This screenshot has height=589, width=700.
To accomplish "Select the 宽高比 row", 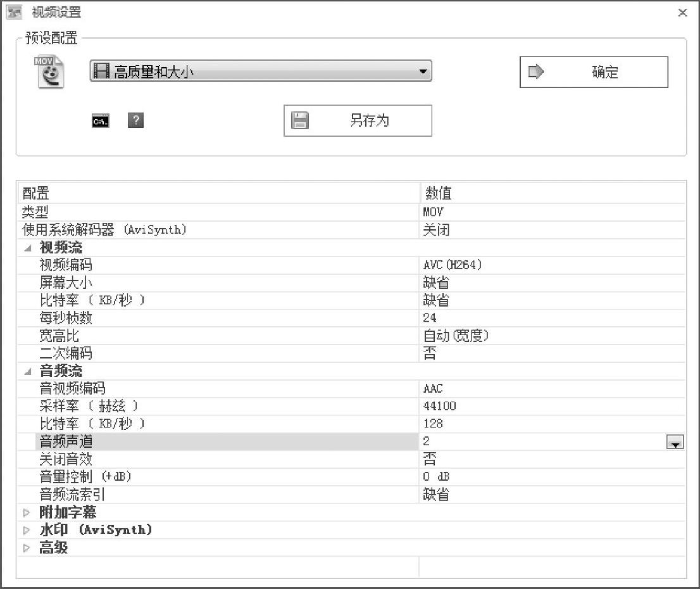I will (x=351, y=336).
